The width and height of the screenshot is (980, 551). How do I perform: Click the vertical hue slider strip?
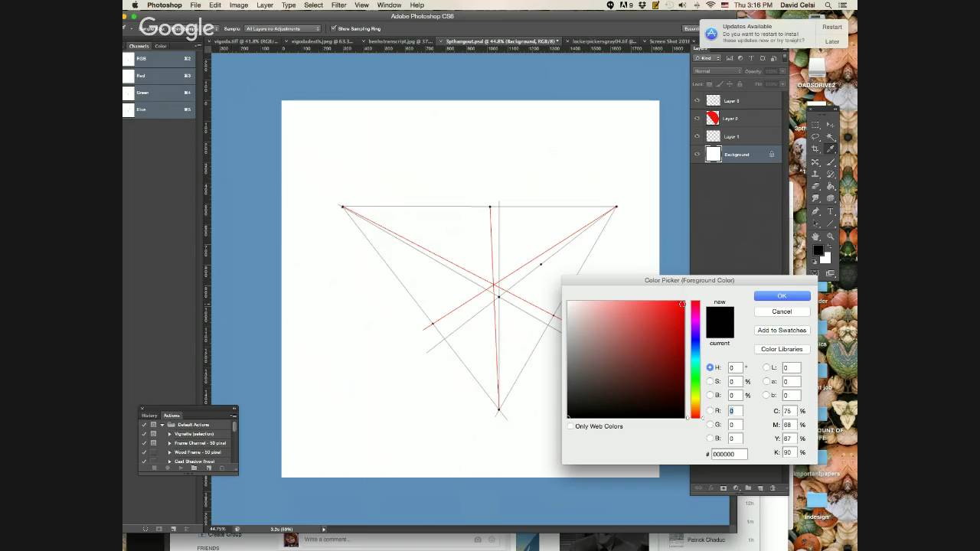pyautogui.click(x=695, y=359)
